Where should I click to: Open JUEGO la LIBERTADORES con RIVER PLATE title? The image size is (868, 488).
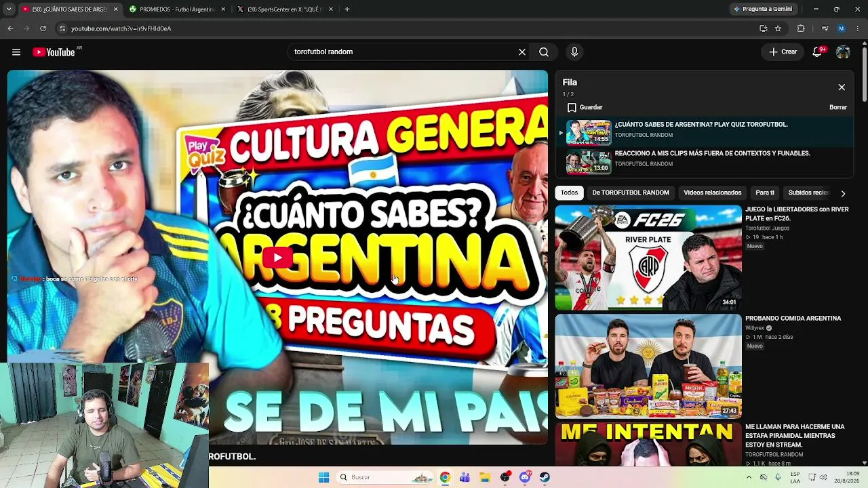[x=797, y=213]
